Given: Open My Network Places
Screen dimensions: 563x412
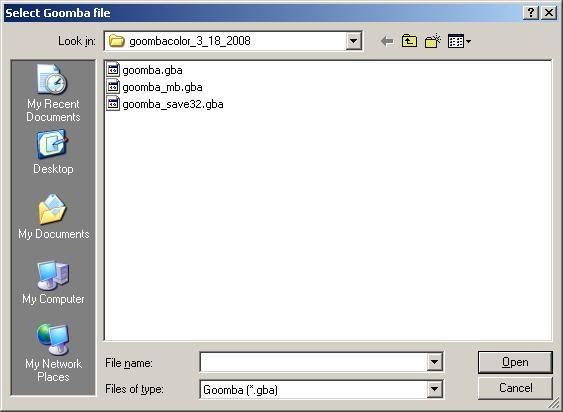Looking at the screenshot, I should click(53, 353).
